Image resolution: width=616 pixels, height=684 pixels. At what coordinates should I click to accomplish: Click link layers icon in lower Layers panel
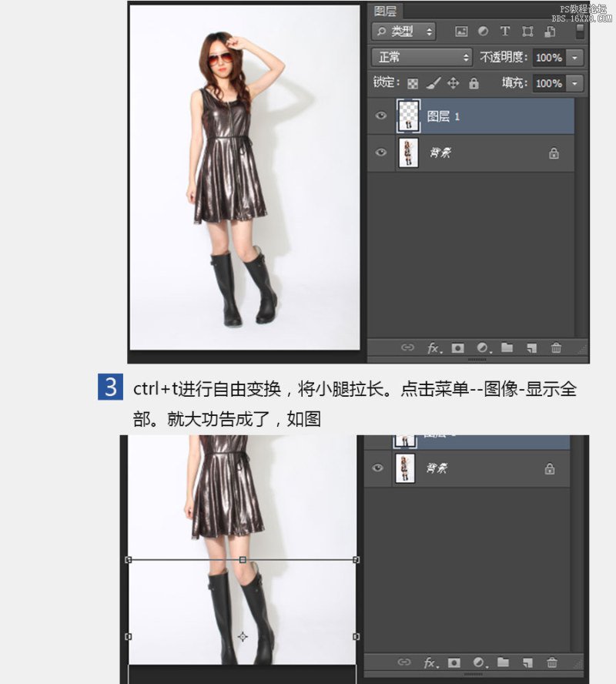(404, 662)
